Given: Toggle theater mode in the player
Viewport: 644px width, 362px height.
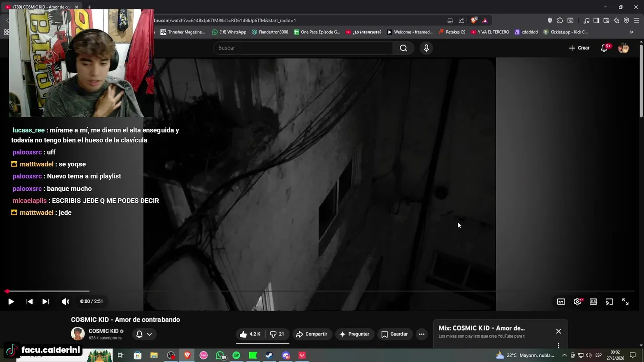Looking at the screenshot, I should click(x=593, y=302).
